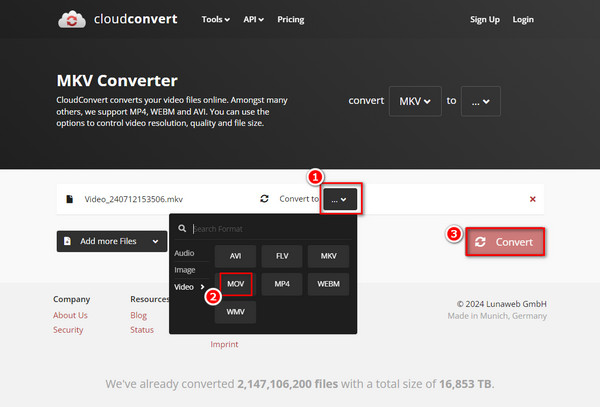
Task: Click the Search Format input field
Action: click(x=271, y=229)
